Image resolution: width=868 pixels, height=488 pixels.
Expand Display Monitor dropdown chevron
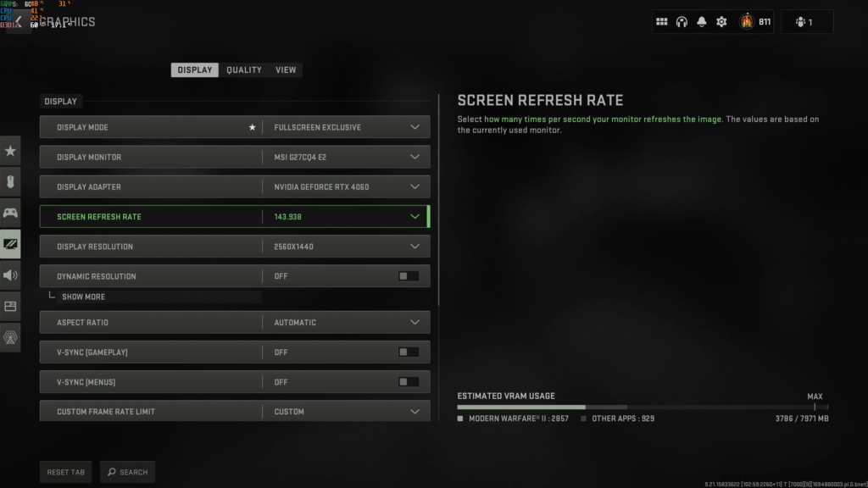[415, 157]
